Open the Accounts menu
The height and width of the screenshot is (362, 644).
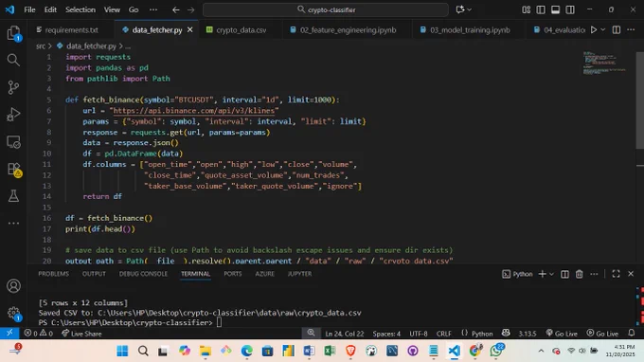click(x=13, y=285)
